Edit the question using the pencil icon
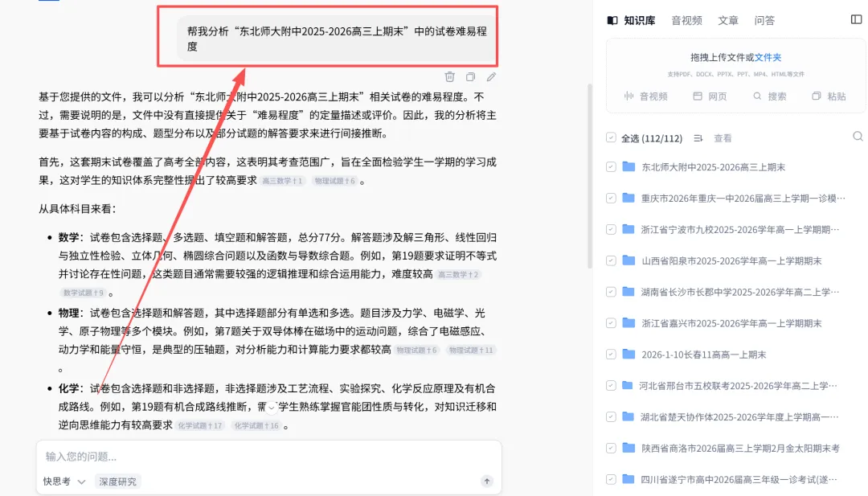Viewport: 868px width, 496px height. click(x=492, y=77)
